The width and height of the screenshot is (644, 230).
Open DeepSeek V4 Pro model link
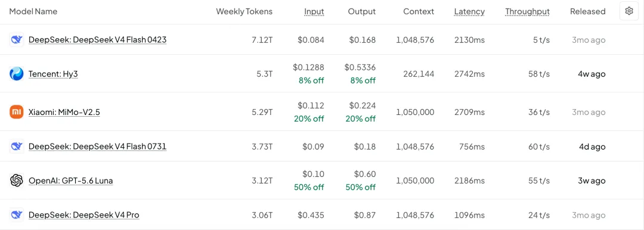coord(84,215)
